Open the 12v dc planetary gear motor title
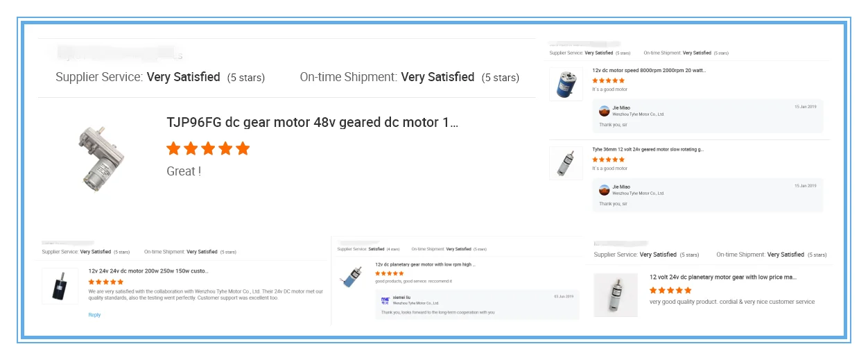Screen dimensions: 868x360 [425, 264]
